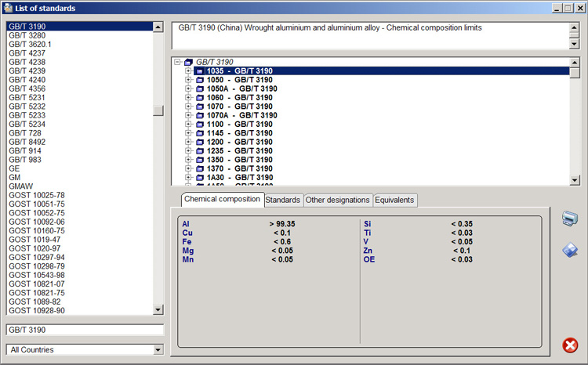Switch to the Chemical composition tab
This screenshot has height=365, width=588.
point(222,199)
